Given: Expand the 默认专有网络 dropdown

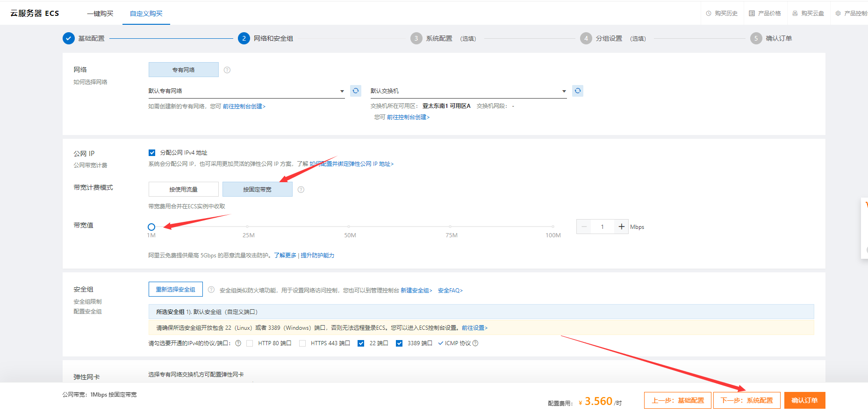Looking at the screenshot, I should [246, 91].
